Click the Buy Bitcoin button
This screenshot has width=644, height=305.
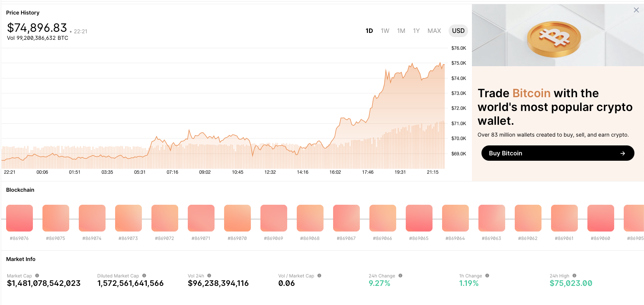(x=558, y=153)
